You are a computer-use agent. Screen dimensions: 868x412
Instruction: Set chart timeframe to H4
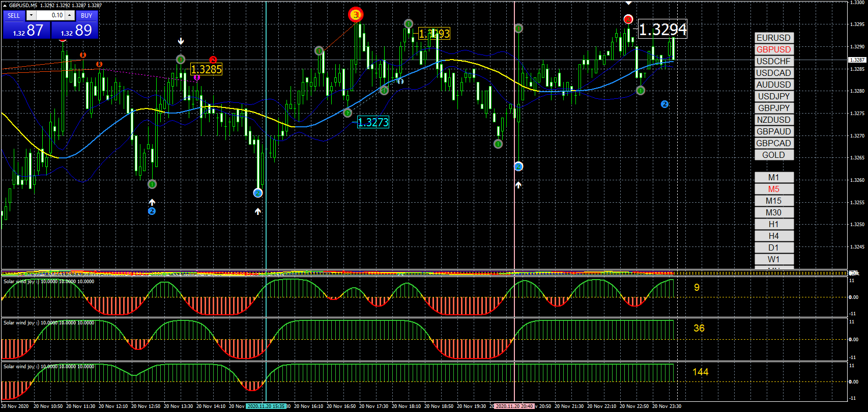(x=773, y=236)
